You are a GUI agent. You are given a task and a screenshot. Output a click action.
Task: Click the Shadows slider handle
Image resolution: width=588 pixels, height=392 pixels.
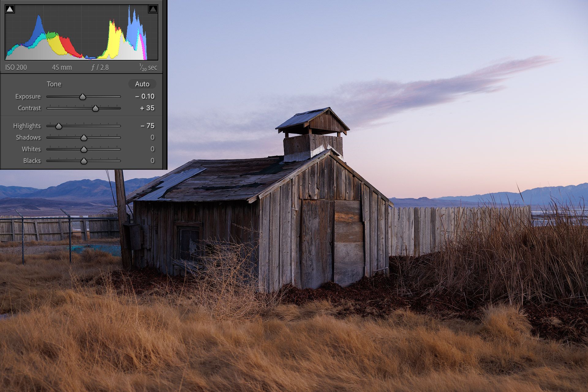tap(84, 138)
